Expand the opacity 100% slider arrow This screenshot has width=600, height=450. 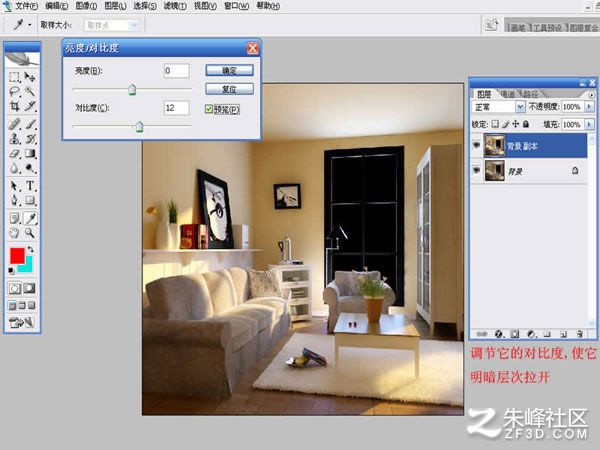pos(590,107)
